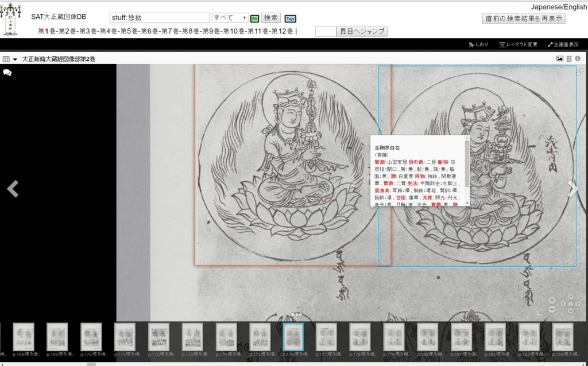Zoom in with the plus control

click(x=552, y=300)
